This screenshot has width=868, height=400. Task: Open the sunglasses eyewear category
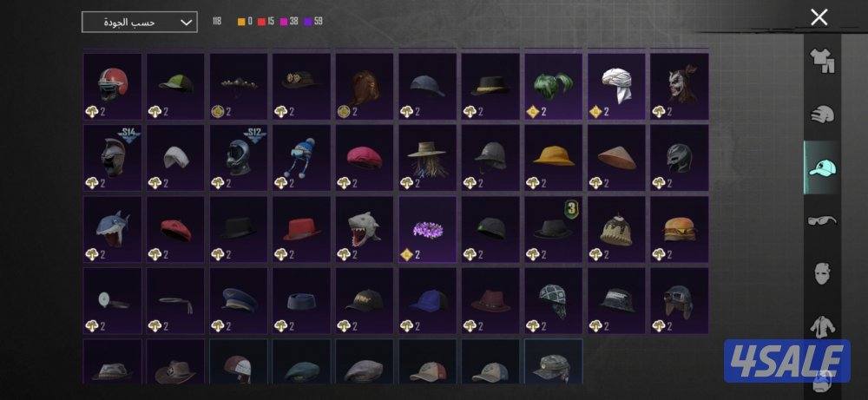822,220
